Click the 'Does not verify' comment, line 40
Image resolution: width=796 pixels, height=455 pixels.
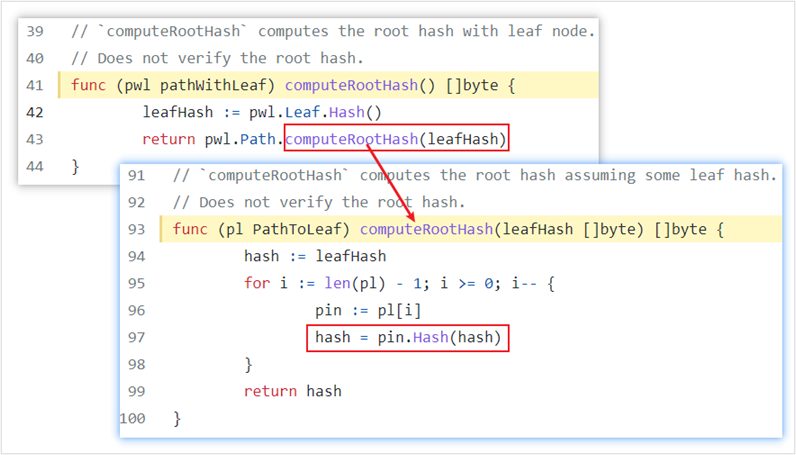[218, 58]
